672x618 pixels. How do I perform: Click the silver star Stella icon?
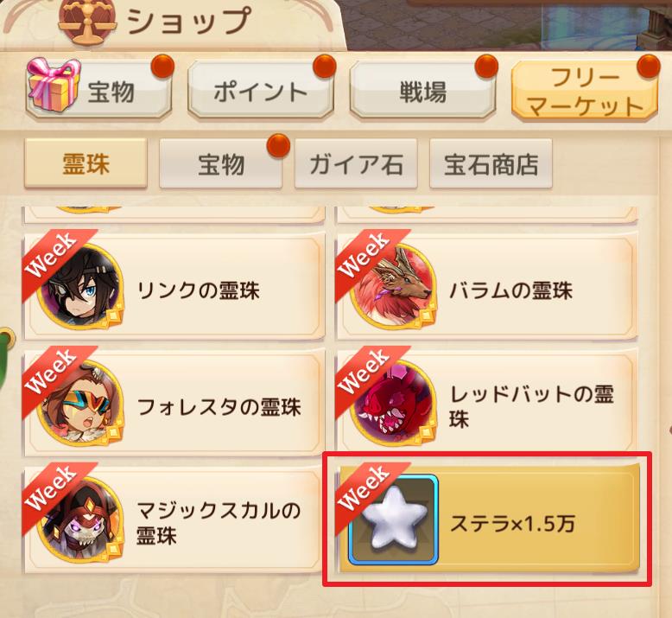pyautogui.click(x=393, y=519)
